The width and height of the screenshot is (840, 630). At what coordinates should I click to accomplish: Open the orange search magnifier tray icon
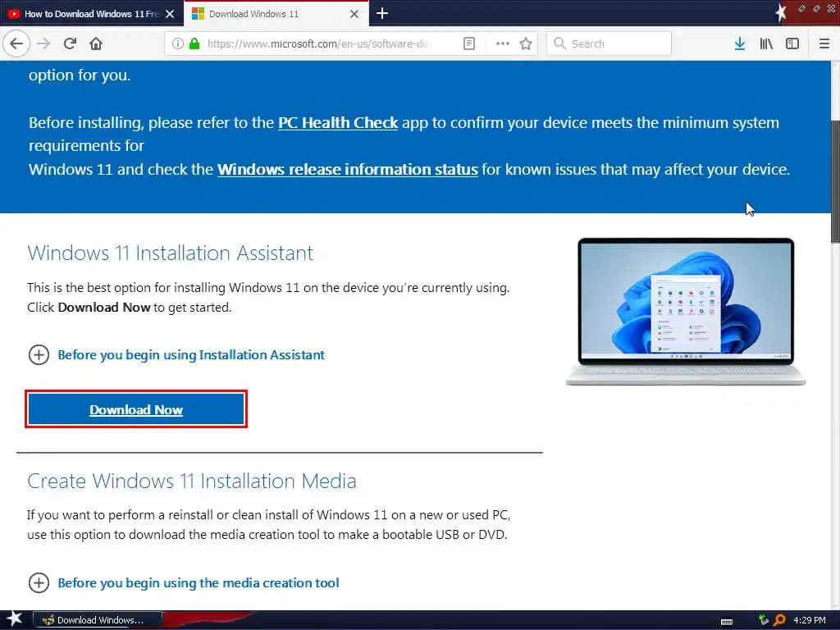[x=779, y=620]
